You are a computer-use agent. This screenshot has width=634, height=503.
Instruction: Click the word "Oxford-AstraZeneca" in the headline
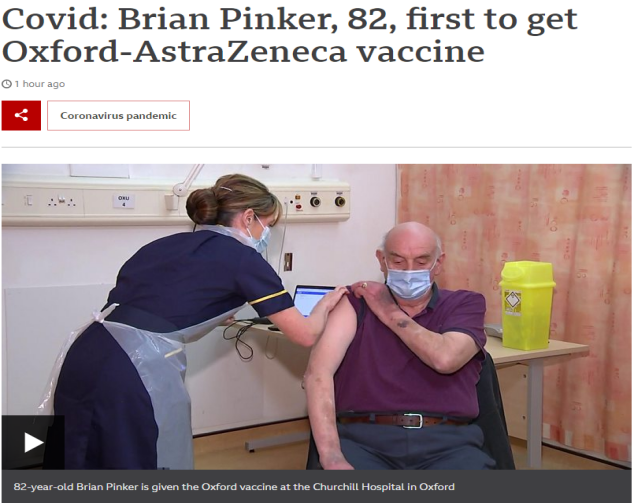tap(174, 52)
